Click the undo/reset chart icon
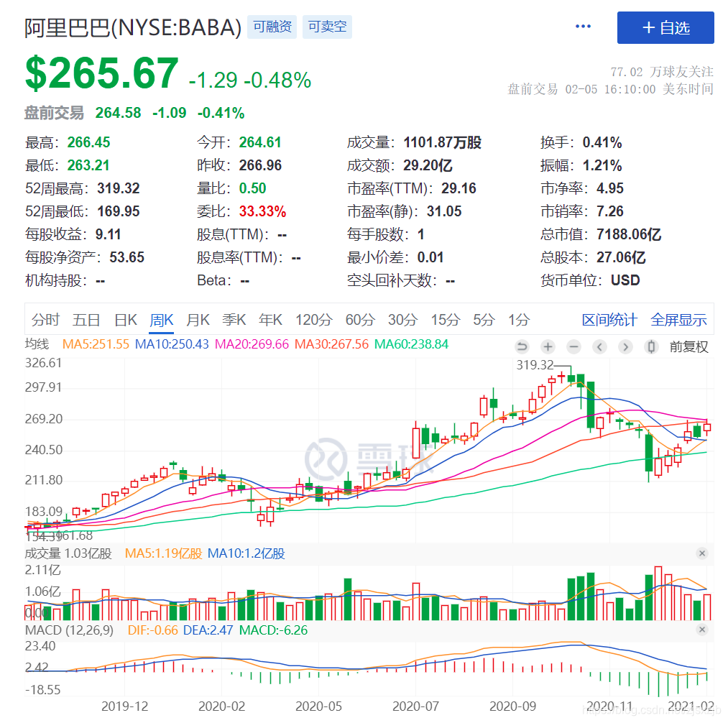Image resolution: width=728 pixels, height=723 pixels. 522,346
